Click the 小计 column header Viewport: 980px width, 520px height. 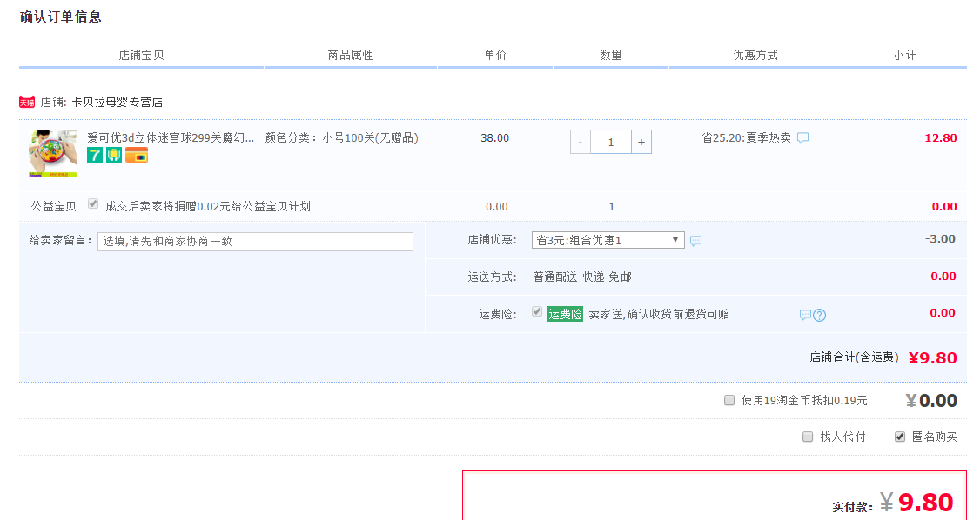tap(904, 55)
